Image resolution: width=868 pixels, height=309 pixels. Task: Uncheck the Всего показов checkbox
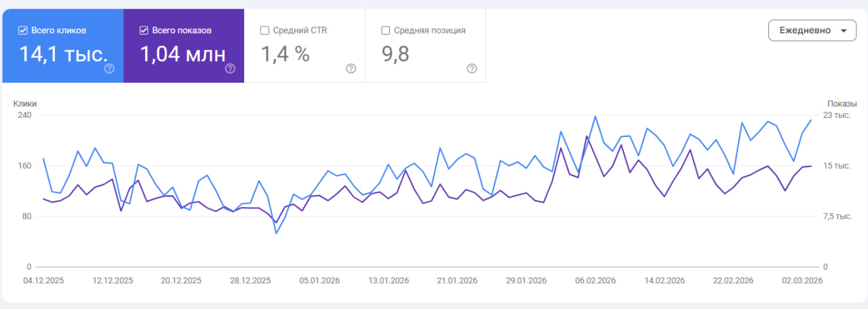(144, 30)
